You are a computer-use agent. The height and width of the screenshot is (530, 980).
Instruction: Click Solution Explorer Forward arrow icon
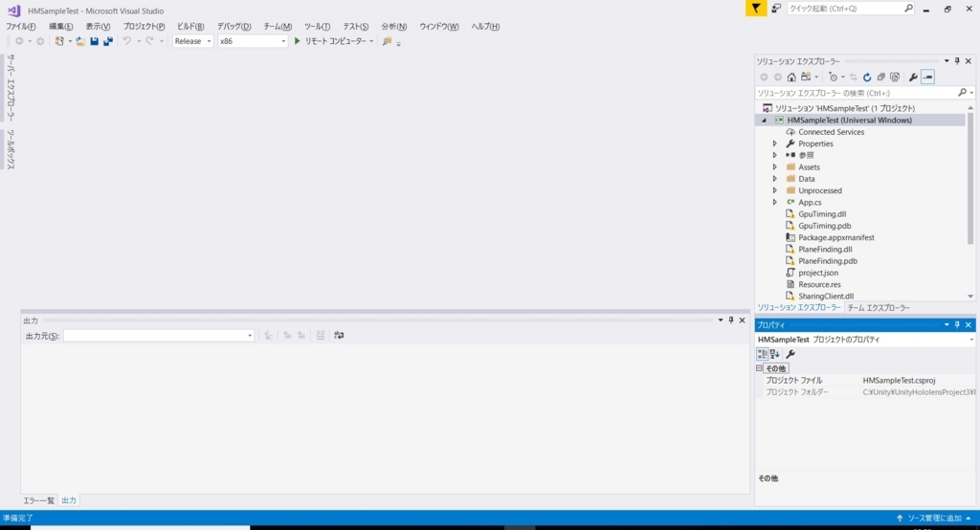point(777,77)
